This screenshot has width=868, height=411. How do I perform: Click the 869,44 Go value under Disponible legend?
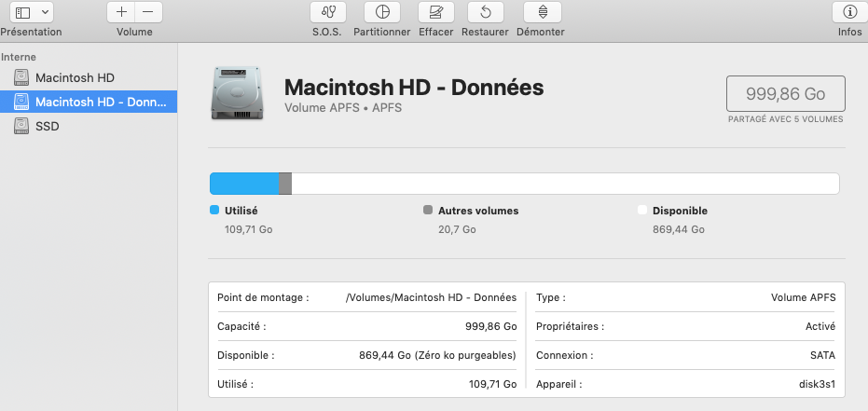click(679, 229)
